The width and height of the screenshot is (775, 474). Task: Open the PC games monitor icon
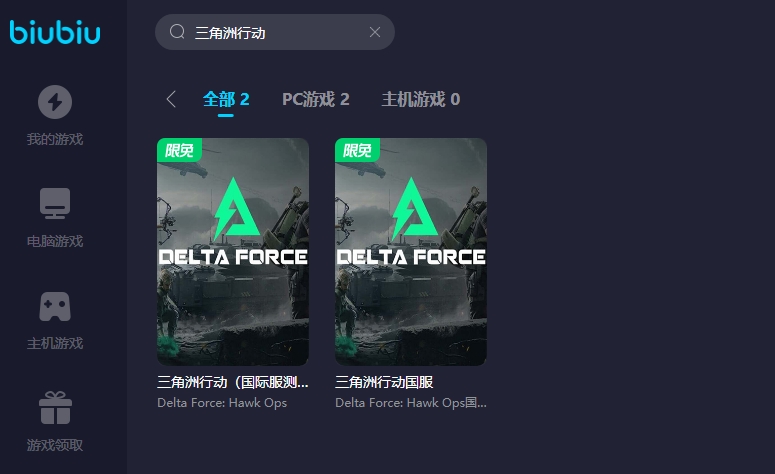click(x=55, y=203)
